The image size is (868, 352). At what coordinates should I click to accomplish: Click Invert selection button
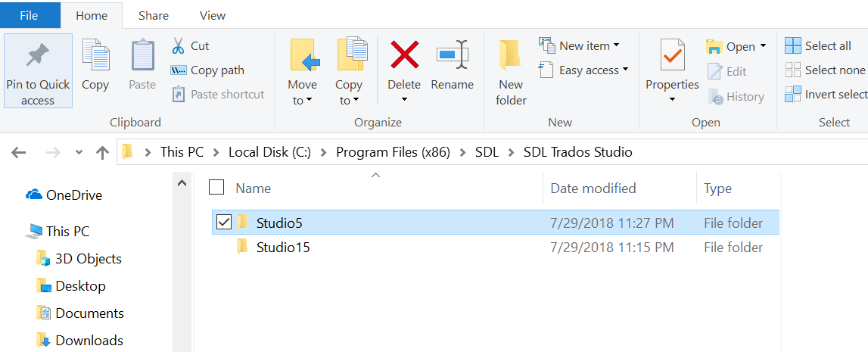click(x=826, y=94)
